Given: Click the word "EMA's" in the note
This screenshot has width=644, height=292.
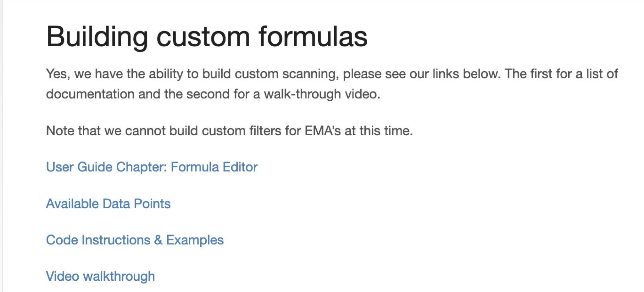Looking at the screenshot, I should pyautogui.click(x=323, y=131).
